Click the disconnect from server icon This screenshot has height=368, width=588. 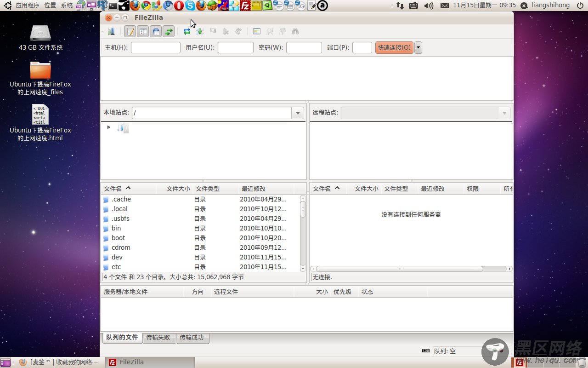[226, 32]
